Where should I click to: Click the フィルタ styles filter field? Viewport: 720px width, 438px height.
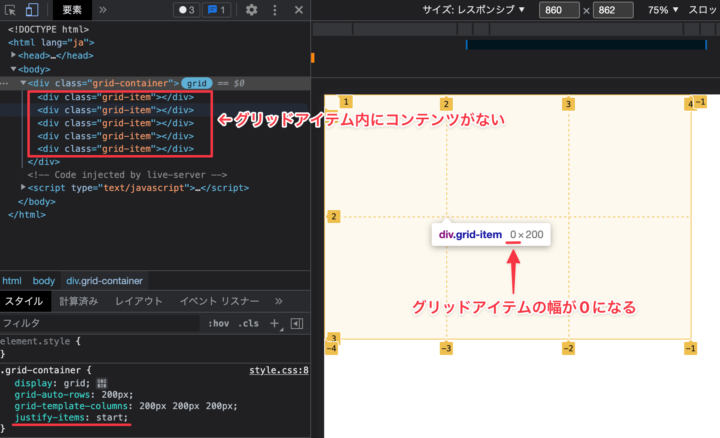(x=99, y=323)
